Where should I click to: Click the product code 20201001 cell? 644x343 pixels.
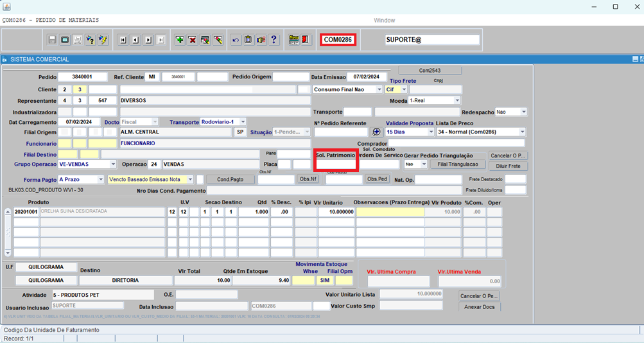pyautogui.click(x=26, y=212)
